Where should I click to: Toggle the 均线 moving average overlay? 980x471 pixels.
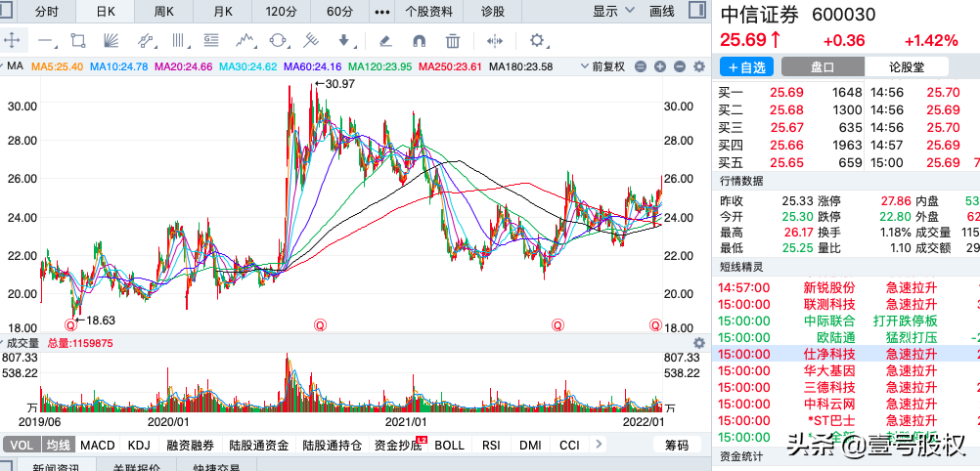(x=59, y=445)
